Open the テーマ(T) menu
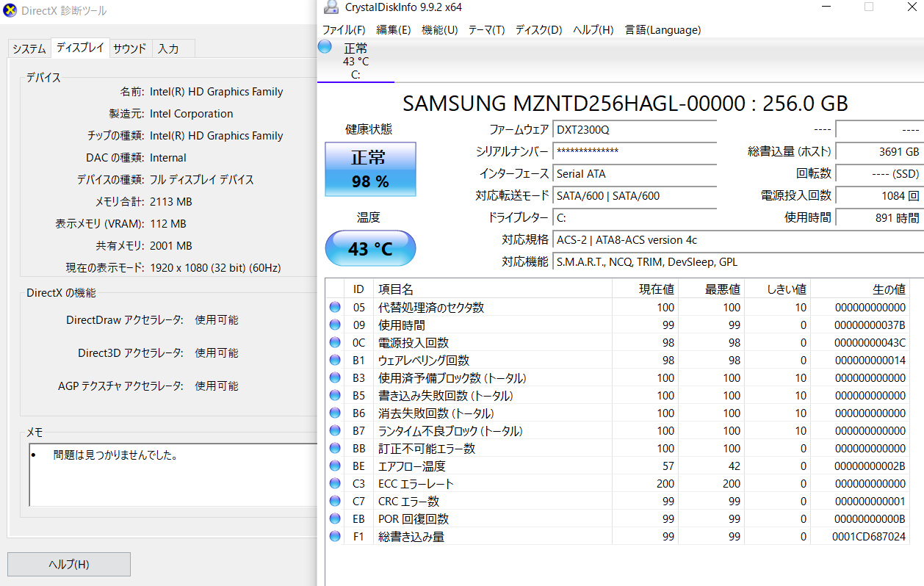924x586 pixels. point(486,30)
